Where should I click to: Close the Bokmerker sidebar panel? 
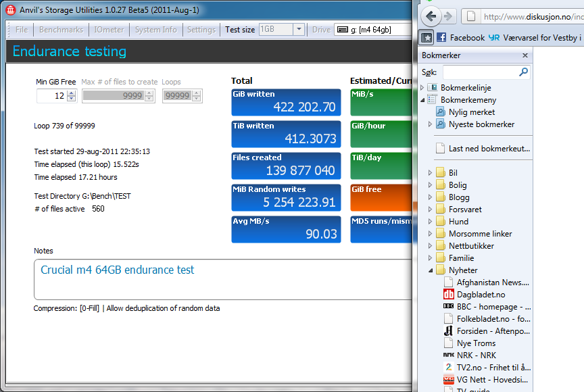pos(525,55)
